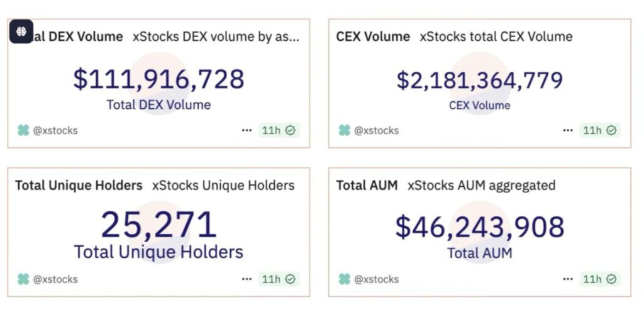Click the brain icon in top-left corner
Viewport: 644px width, 312px height.
coord(21,30)
